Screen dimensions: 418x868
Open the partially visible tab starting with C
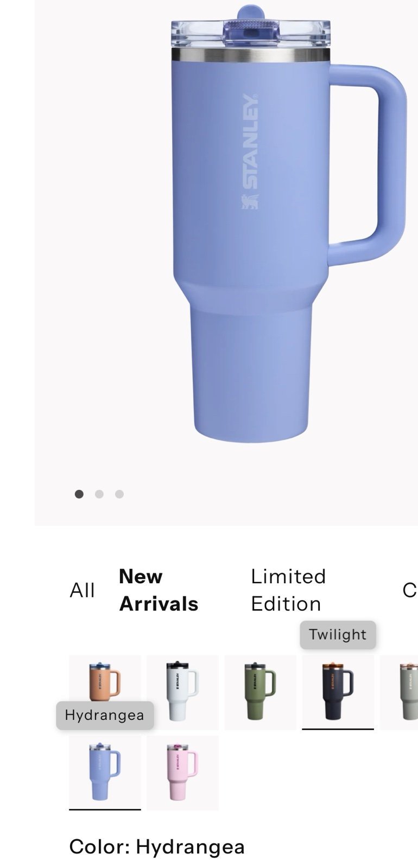pyautogui.click(x=410, y=590)
